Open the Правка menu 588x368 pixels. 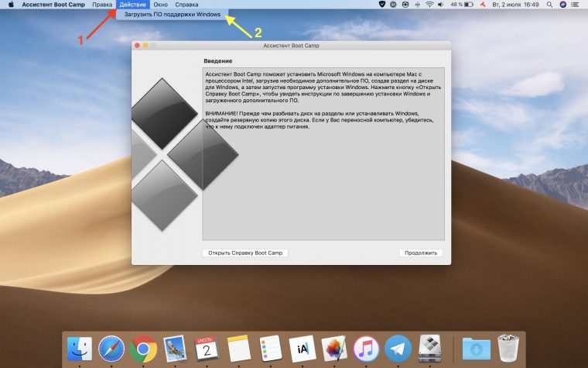point(102,5)
